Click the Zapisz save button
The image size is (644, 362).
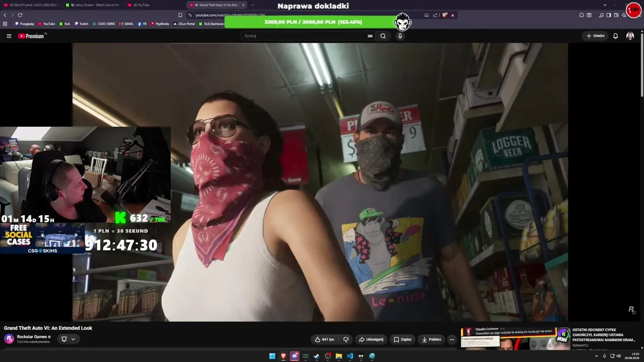tap(403, 339)
